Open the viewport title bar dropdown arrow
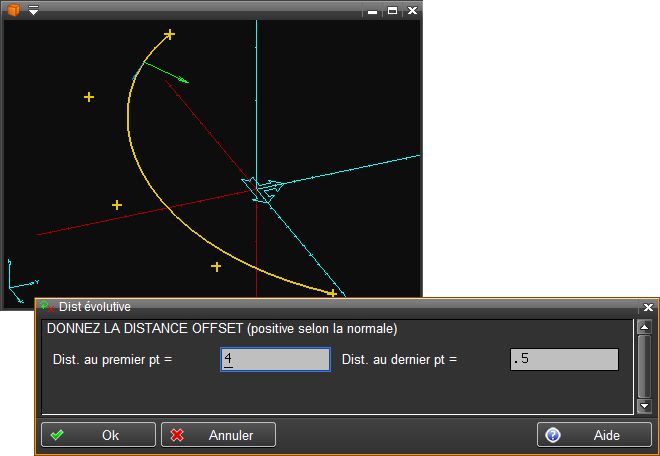 tap(33, 10)
